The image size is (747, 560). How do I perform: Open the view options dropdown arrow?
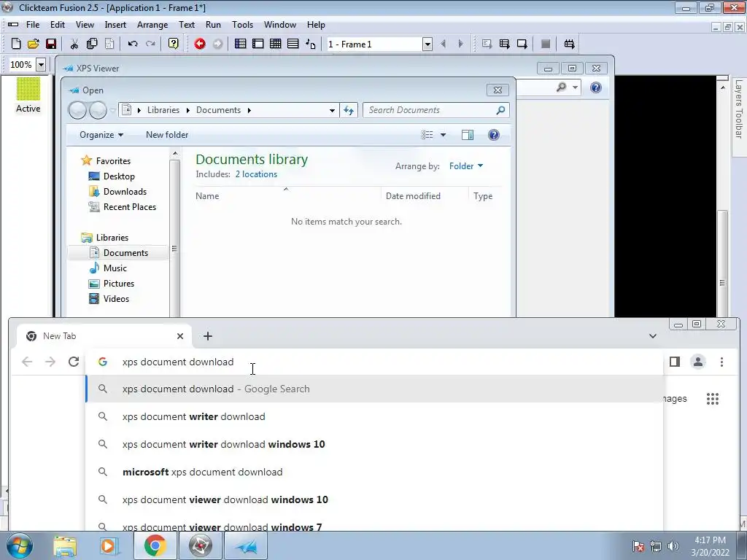coord(443,135)
